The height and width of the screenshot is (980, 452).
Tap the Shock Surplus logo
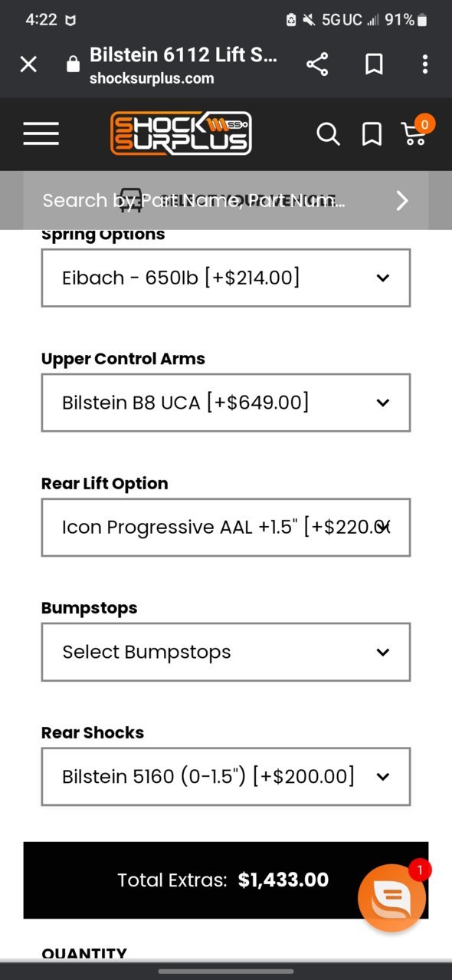[x=181, y=133]
